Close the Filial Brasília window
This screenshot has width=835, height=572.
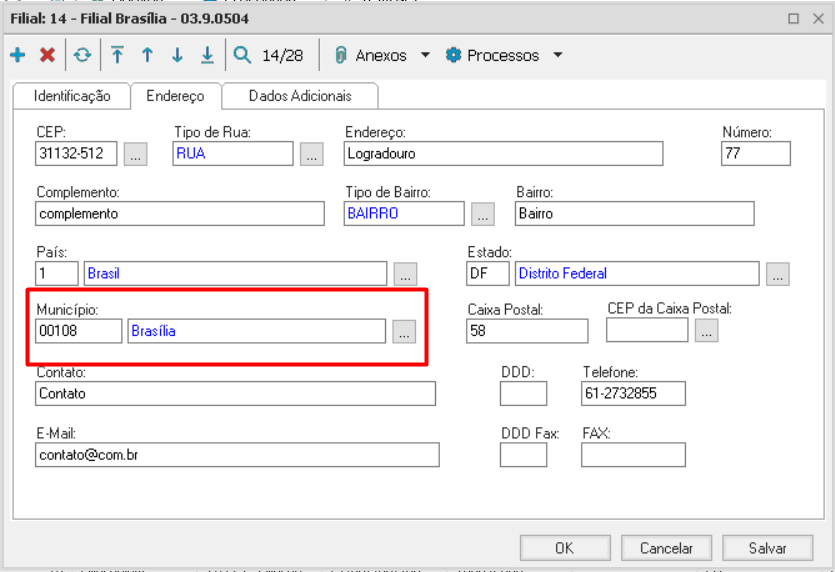click(818, 19)
